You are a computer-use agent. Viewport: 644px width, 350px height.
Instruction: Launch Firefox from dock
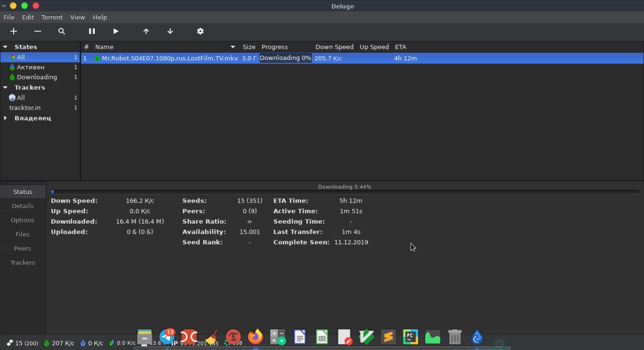coord(256,337)
